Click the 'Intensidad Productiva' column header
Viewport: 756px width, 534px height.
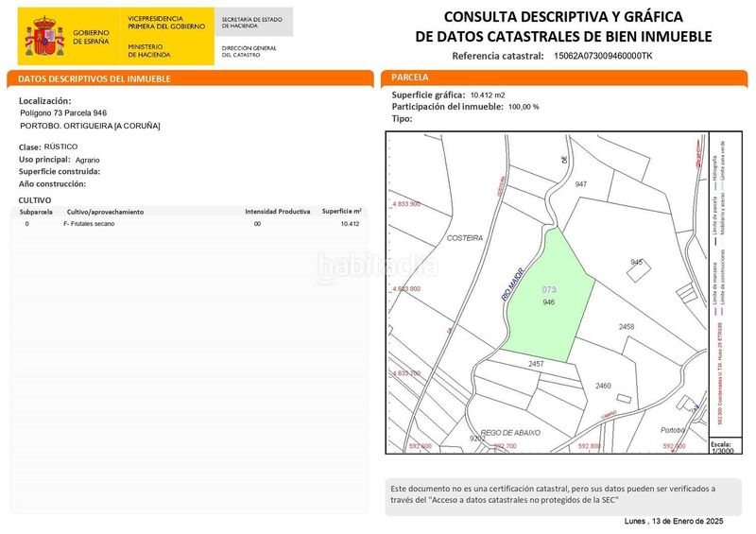point(277,212)
